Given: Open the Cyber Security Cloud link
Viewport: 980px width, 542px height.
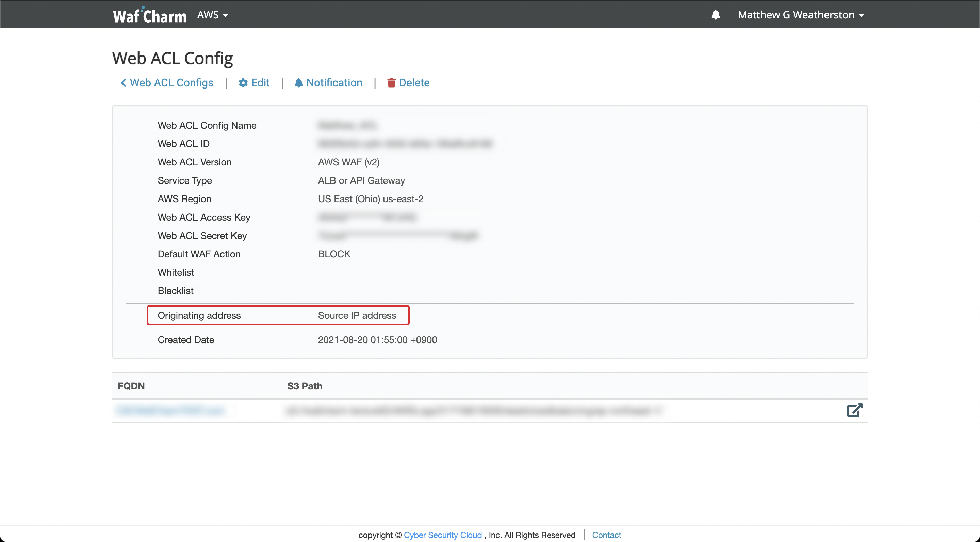Looking at the screenshot, I should click(443, 535).
